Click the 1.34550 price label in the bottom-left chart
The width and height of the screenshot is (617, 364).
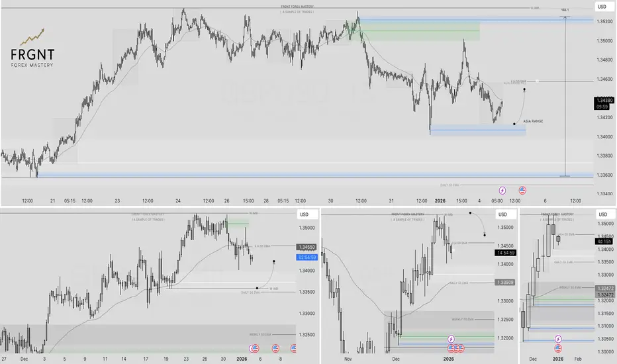(x=306, y=247)
